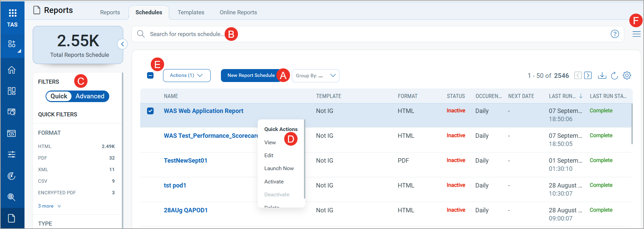This screenshot has height=229, width=644.
Task: Choose Launch Now from Quick Actions menu
Action: tap(279, 168)
